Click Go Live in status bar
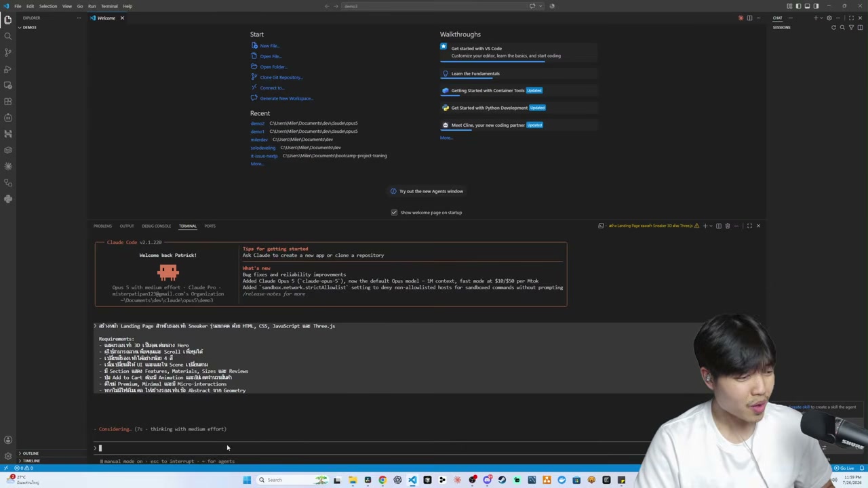 (x=845, y=468)
